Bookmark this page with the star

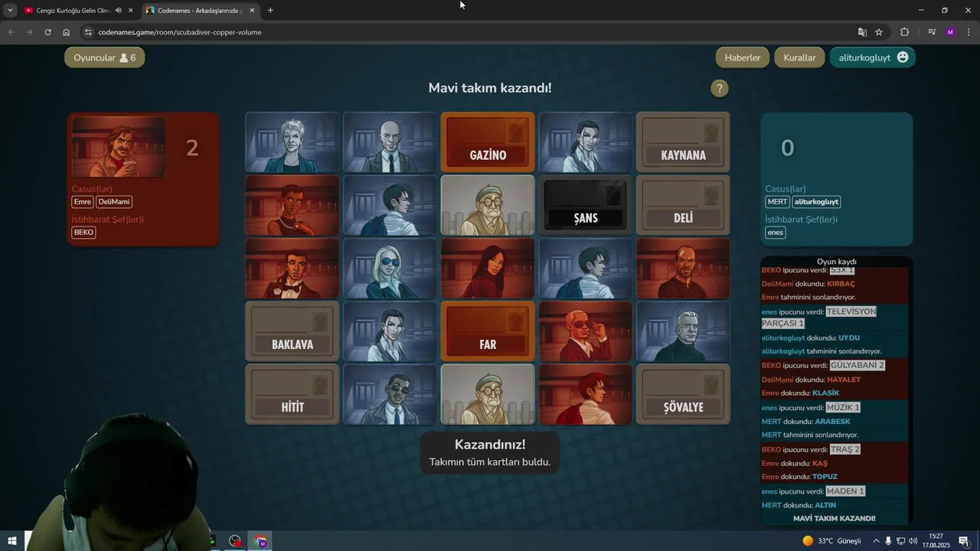[x=879, y=32]
